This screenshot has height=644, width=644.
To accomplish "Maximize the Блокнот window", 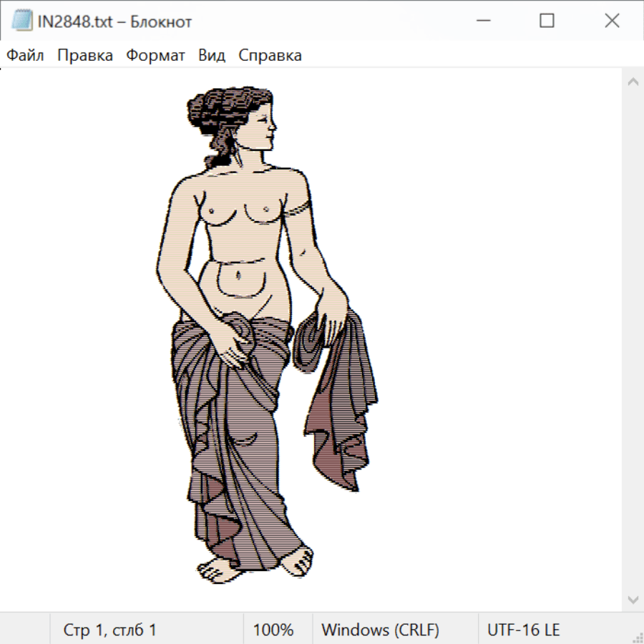I will 547,21.
